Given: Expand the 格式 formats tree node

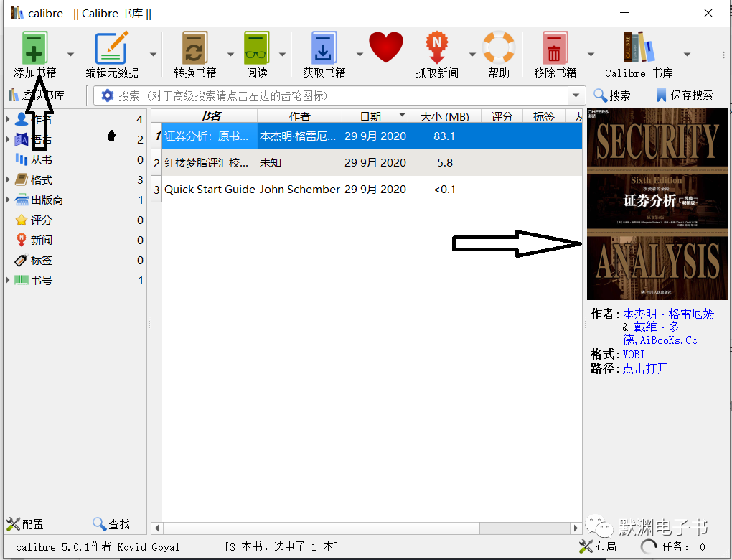Looking at the screenshot, I should pos(7,179).
